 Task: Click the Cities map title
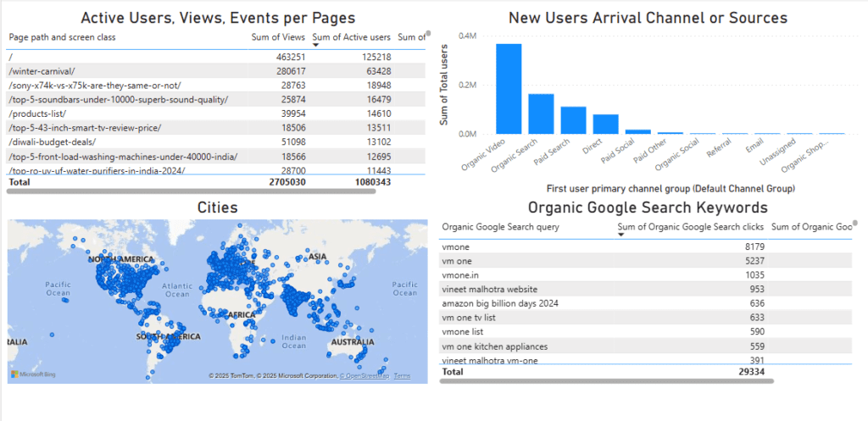[218, 208]
